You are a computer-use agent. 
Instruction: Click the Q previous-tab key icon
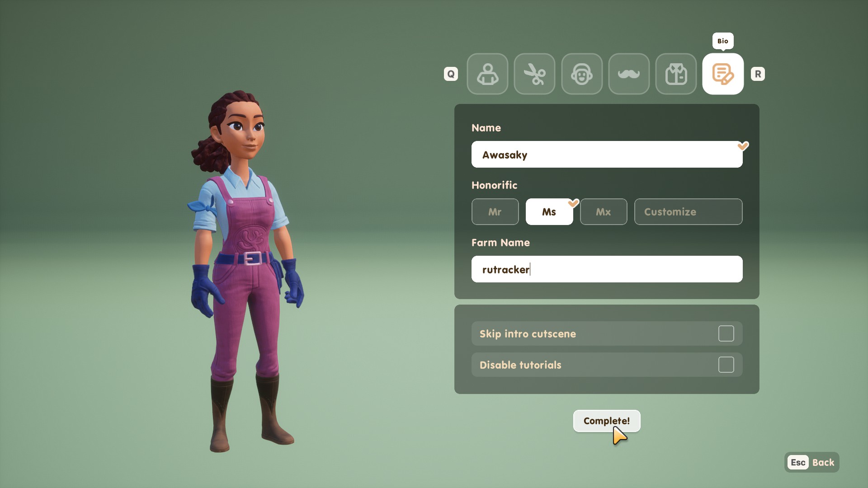(x=451, y=74)
